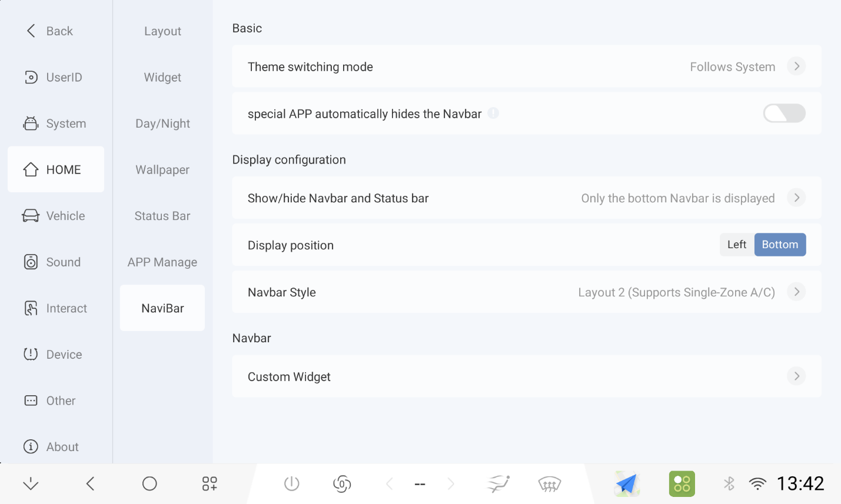841x504 pixels.
Task: Open Sound settings category
Action: (x=56, y=262)
